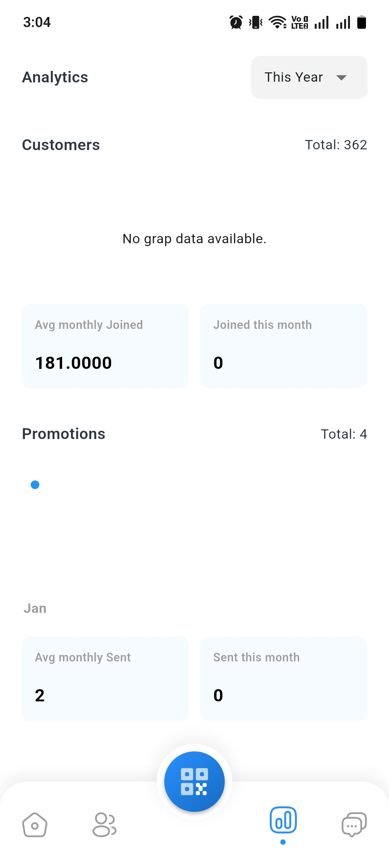389x868 pixels.
Task: Tap the Jan label on the chart axis
Action: coord(35,609)
